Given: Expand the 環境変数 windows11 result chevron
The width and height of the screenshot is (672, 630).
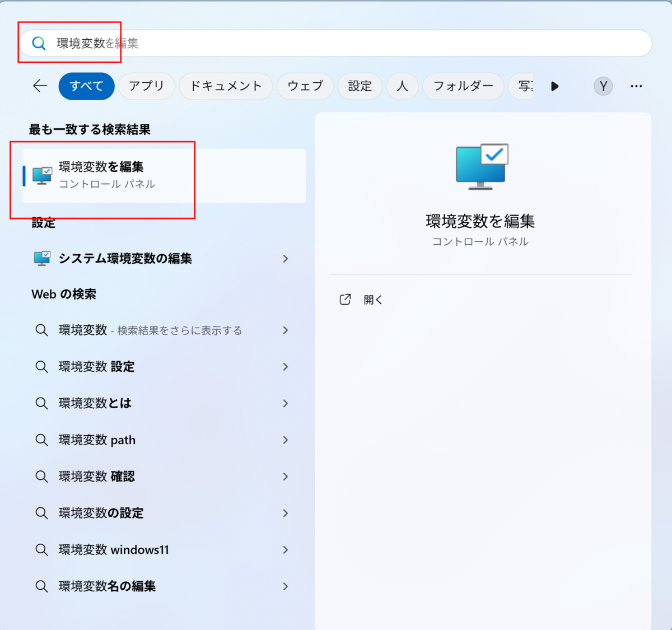Looking at the screenshot, I should pyautogui.click(x=286, y=550).
